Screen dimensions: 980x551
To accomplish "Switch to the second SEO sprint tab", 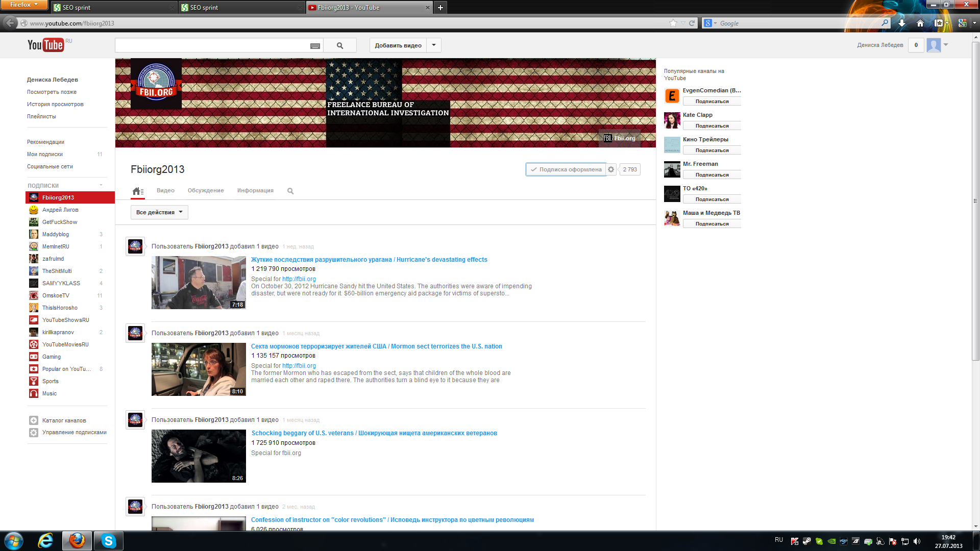I will click(x=241, y=8).
